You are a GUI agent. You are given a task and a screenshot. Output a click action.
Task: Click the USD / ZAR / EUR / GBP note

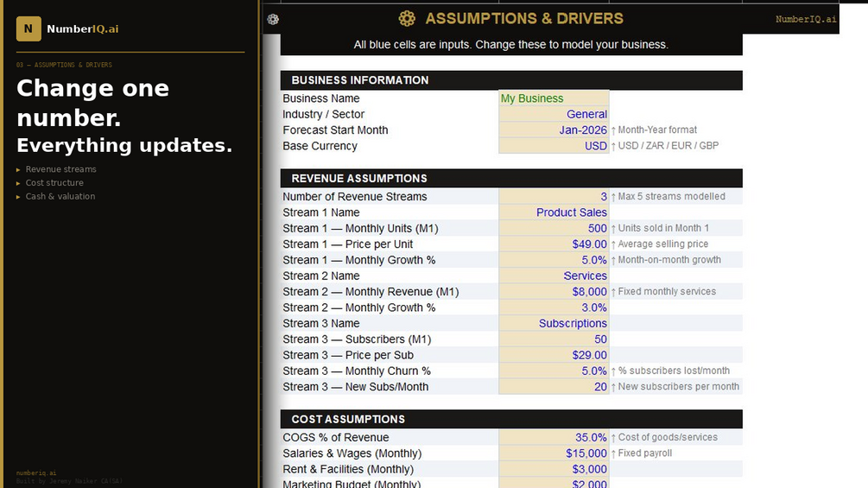(665, 146)
